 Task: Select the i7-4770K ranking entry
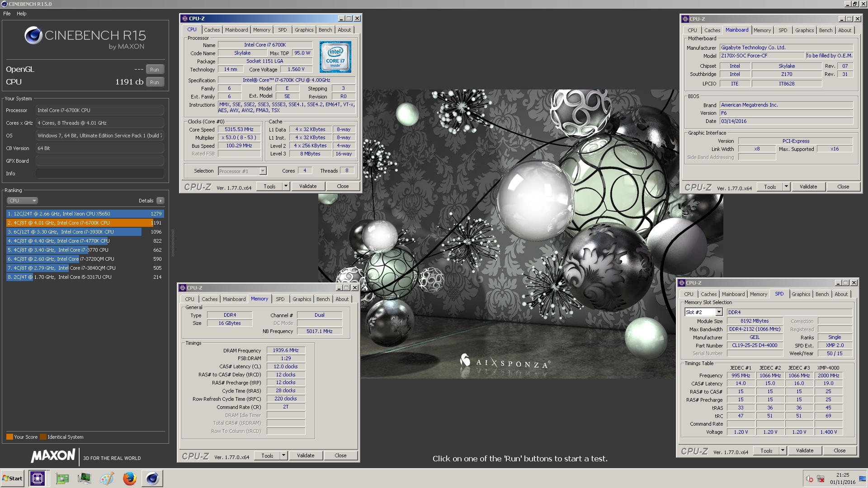[x=85, y=241]
